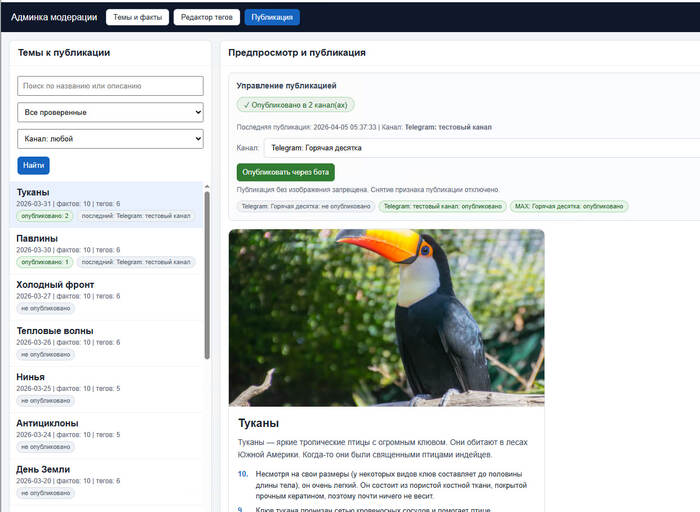Open the Темы и факты tab

(137, 17)
